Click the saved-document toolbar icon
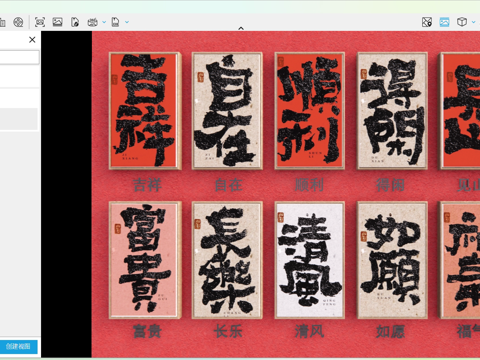This screenshot has width=480, height=360. click(x=115, y=22)
